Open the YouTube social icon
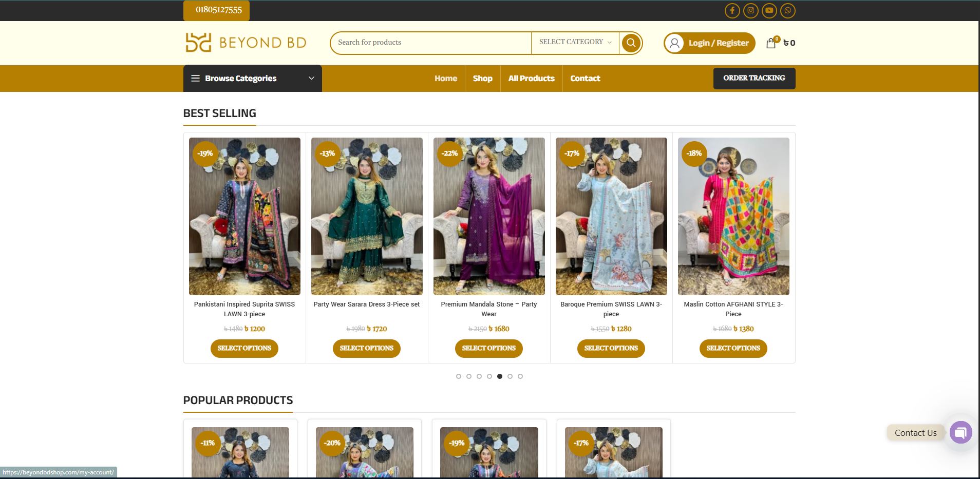980x479 pixels. coord(769,11)
